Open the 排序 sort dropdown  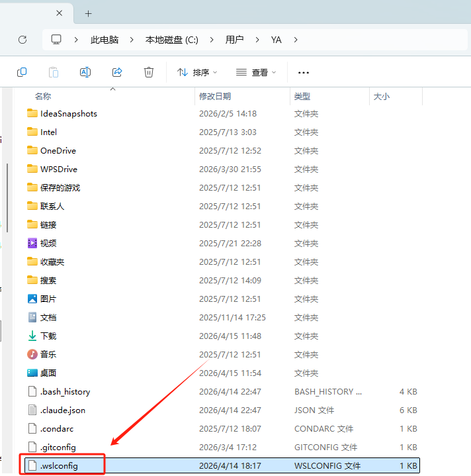point(197,73)
